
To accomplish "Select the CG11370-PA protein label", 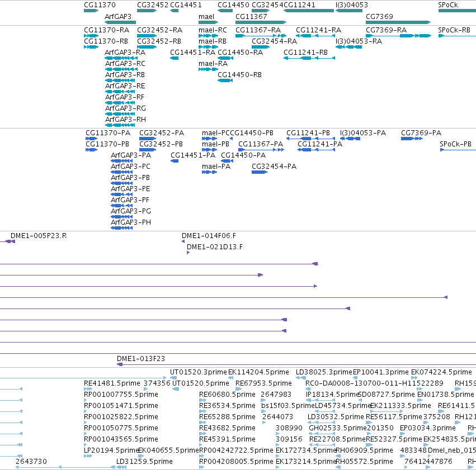I will point(108,133).
